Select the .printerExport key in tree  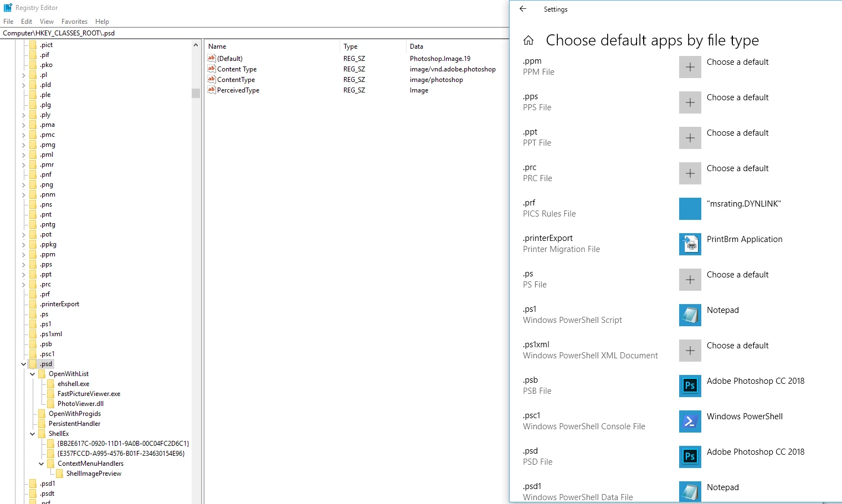click(59, 304)
